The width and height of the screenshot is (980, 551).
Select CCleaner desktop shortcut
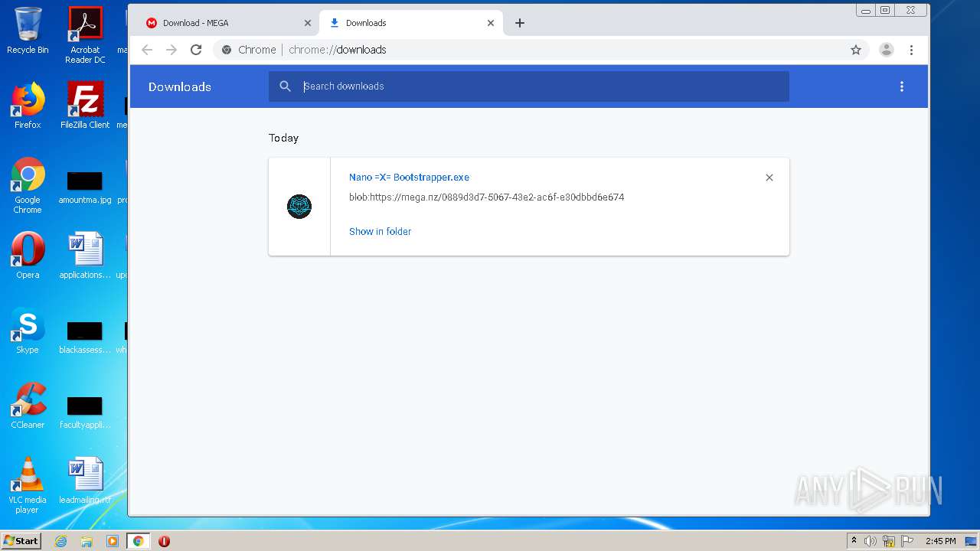click(28, 406)
